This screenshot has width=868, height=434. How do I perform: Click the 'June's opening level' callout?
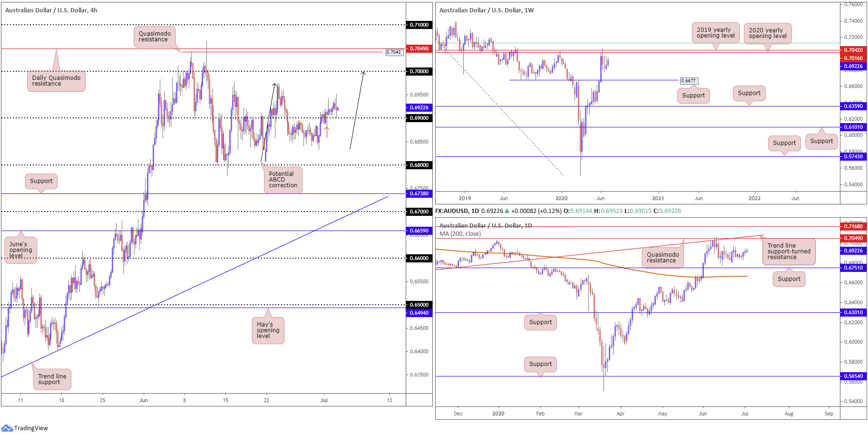(21, 250)
